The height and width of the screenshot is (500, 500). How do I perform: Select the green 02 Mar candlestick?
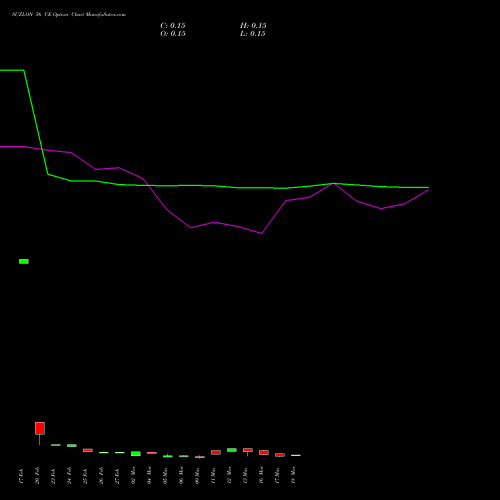tap(136, 454)
